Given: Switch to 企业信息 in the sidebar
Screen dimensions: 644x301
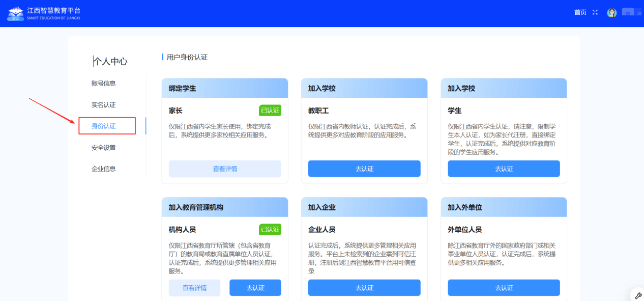Looking at the screenshot, I should (x=103, y=169).
